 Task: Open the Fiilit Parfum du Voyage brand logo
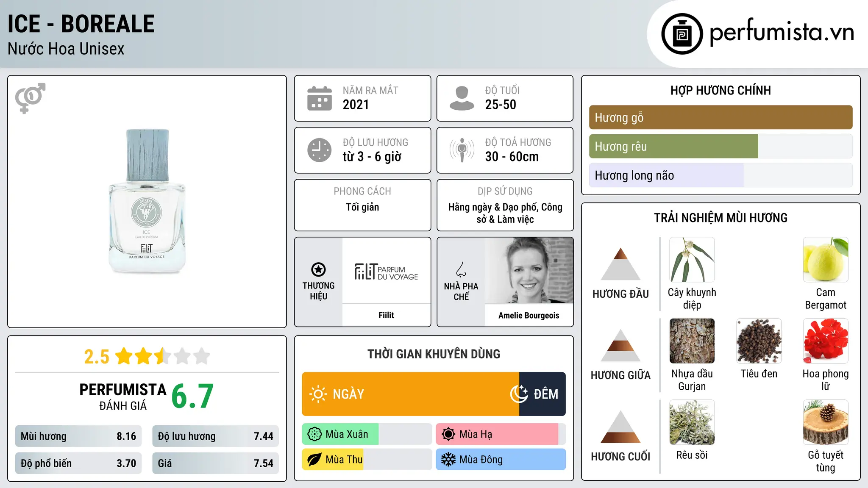[x=386, y=271]
